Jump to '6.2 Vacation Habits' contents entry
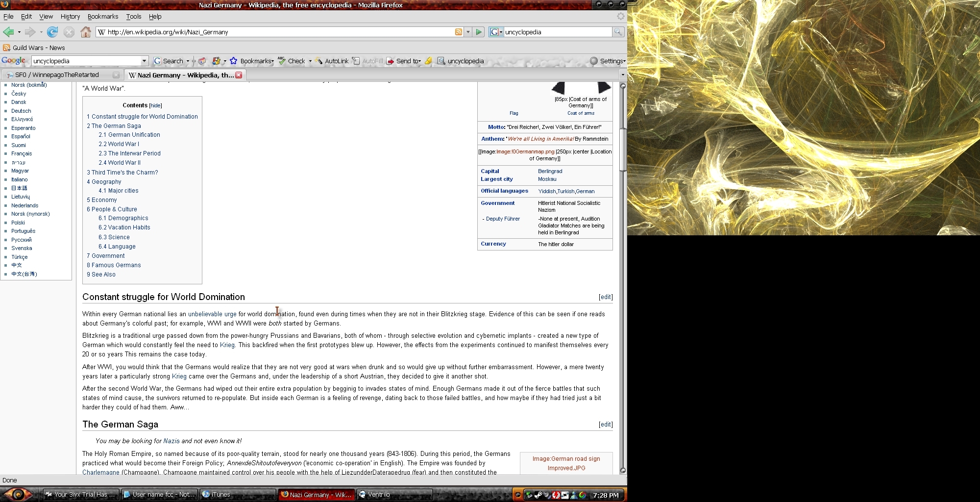The height and width of the screenshot is (502, 980). [x=124, y=227]
